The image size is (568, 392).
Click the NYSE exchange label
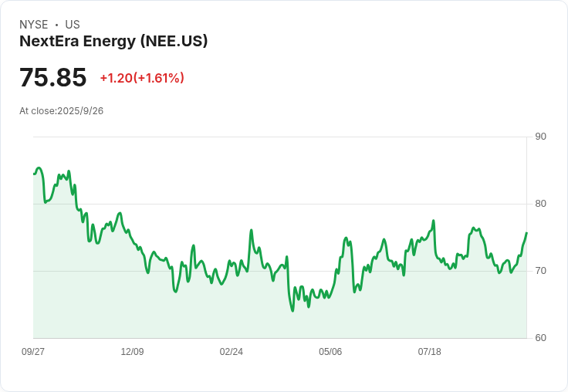[34, 25]
